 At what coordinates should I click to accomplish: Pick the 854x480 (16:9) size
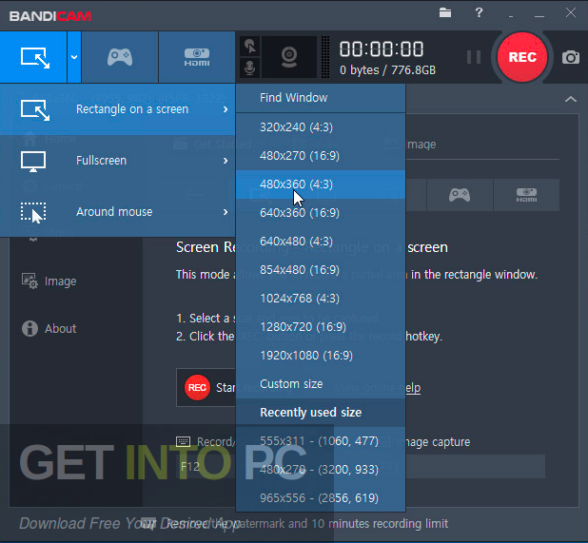[320, 270]
